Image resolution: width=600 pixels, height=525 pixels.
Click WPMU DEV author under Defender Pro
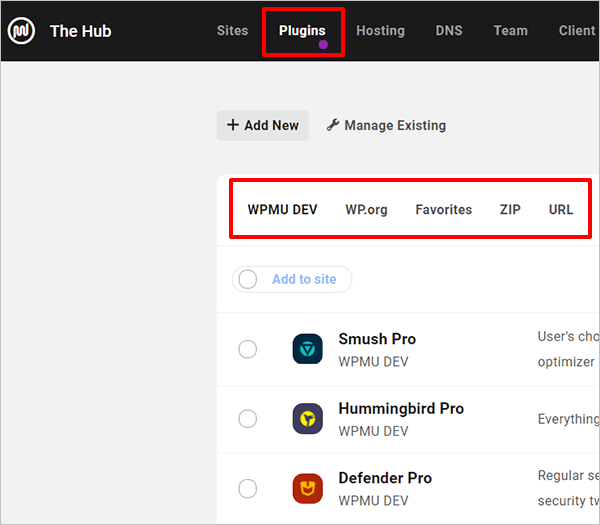(373, 501)
